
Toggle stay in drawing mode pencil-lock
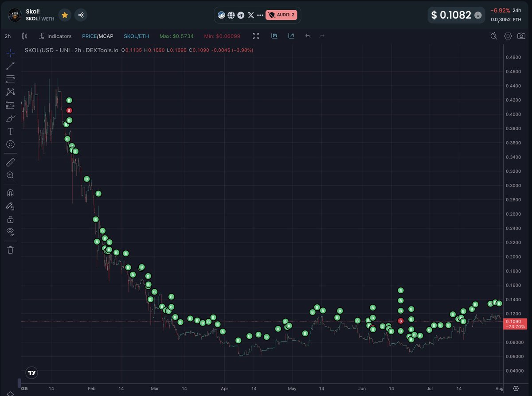10,206
